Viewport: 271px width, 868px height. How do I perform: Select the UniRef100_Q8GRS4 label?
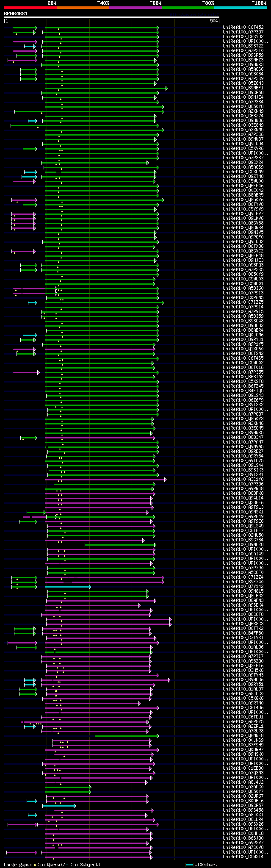243,228
